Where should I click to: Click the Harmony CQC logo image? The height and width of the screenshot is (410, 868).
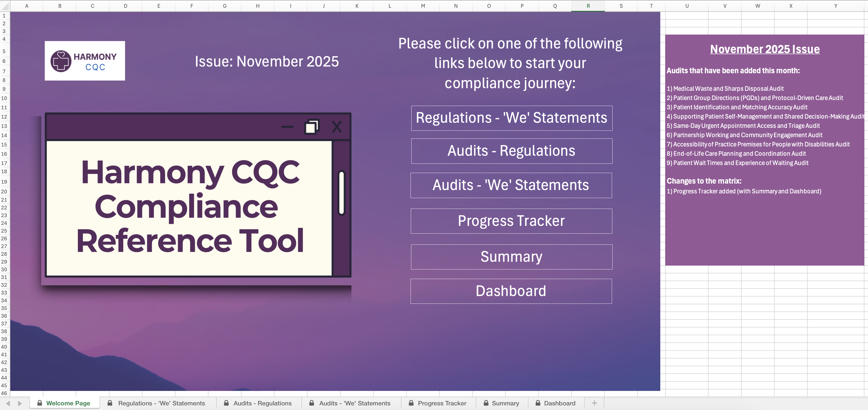(x=85, y=61)
